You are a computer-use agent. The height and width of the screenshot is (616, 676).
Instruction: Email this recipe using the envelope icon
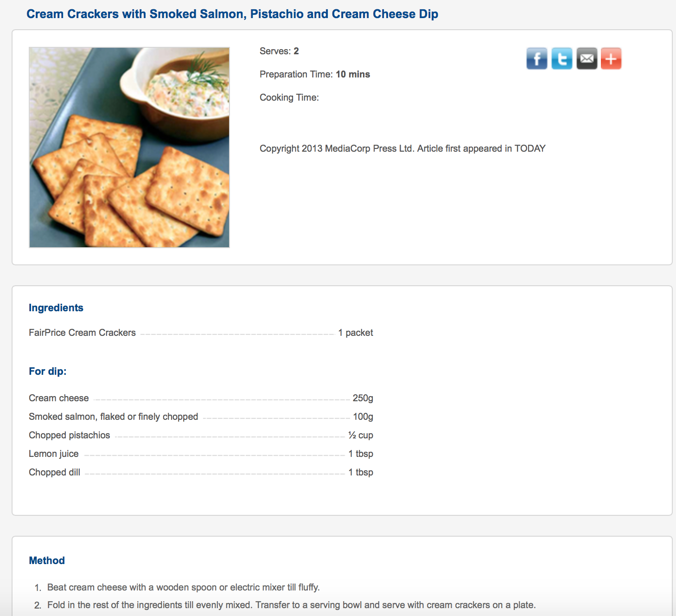click(587, 58)
